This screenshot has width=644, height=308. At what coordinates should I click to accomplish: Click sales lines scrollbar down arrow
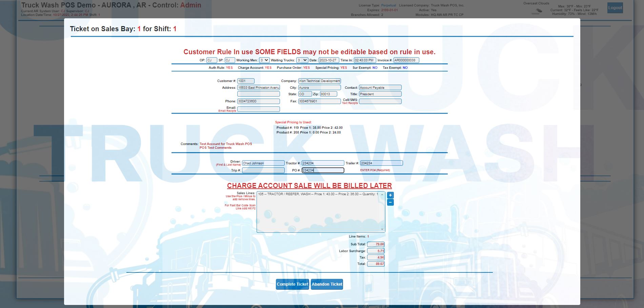click(382, 229)
